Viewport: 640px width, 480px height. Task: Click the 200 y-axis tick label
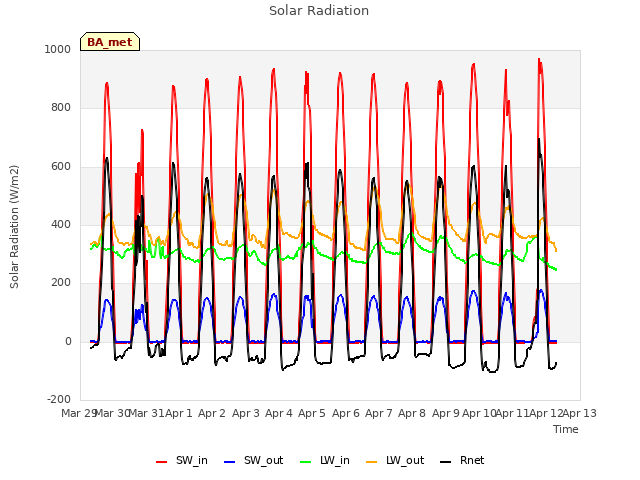[61, 282]
